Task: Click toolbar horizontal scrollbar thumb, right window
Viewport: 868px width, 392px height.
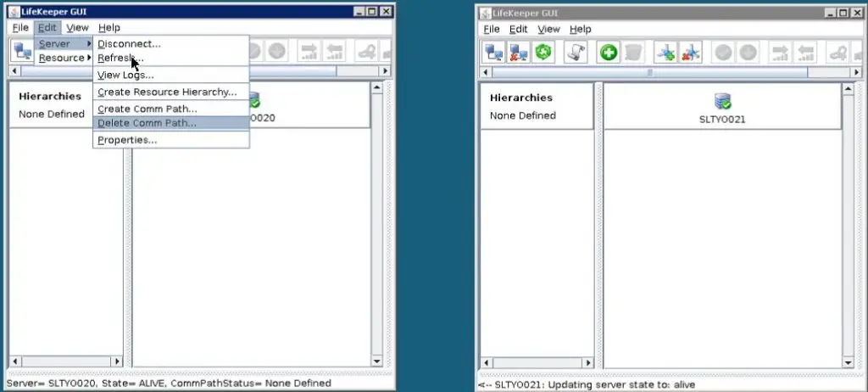Action: point(650,72)
